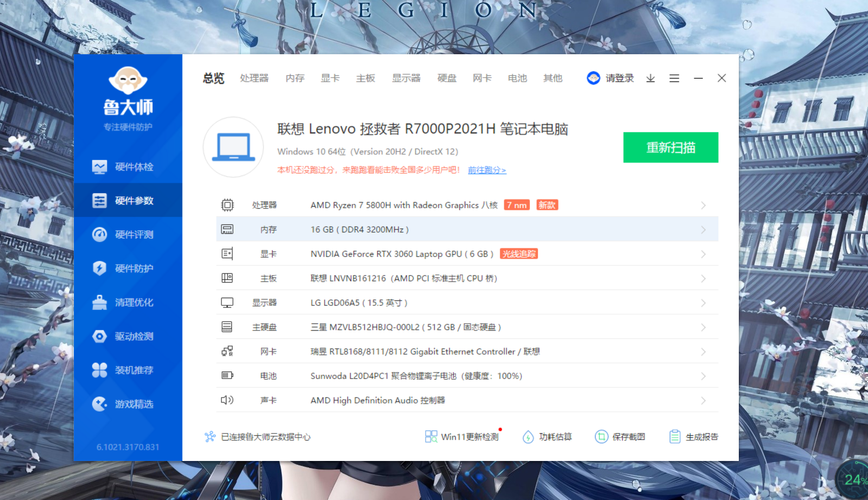
Task: Click the 硬件参数 sidebar icon
Action: (99, 201)
